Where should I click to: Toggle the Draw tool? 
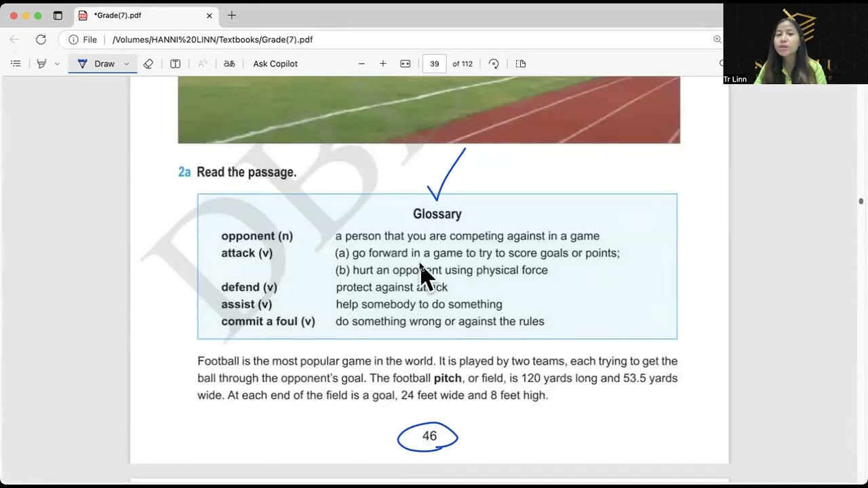click(97, 64)
